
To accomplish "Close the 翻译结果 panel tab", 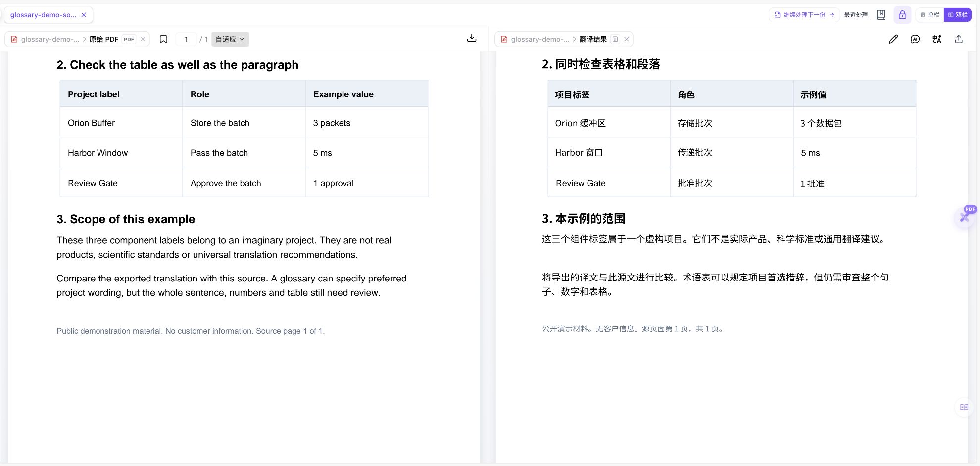I will click(627, 39).
